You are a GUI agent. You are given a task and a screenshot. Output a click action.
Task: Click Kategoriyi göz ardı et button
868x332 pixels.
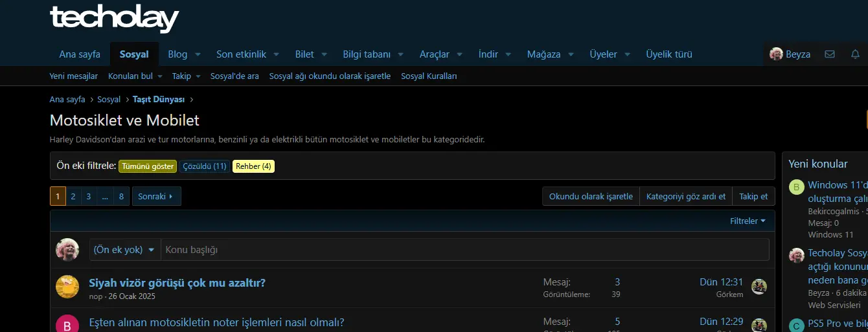pyautogui.click(x=686, y=196)
